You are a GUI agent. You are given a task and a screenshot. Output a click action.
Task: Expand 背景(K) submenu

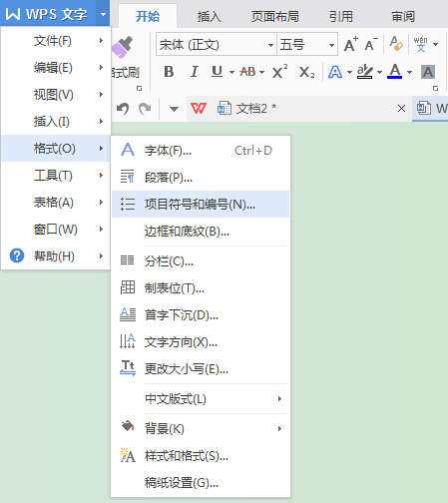pos(201,428)
